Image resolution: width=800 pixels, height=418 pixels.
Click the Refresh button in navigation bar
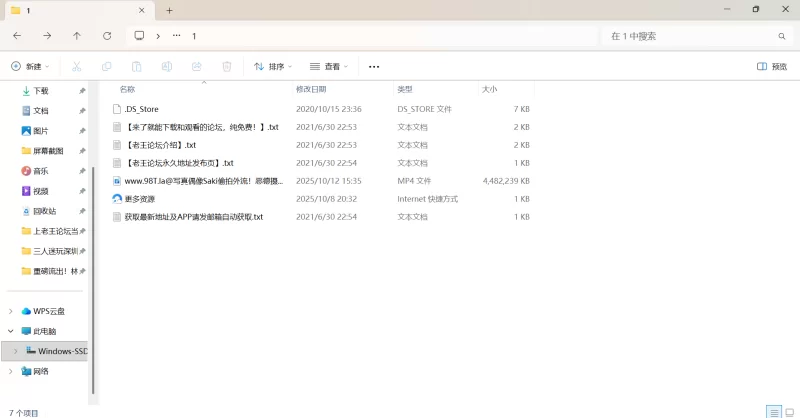[107, 36]
